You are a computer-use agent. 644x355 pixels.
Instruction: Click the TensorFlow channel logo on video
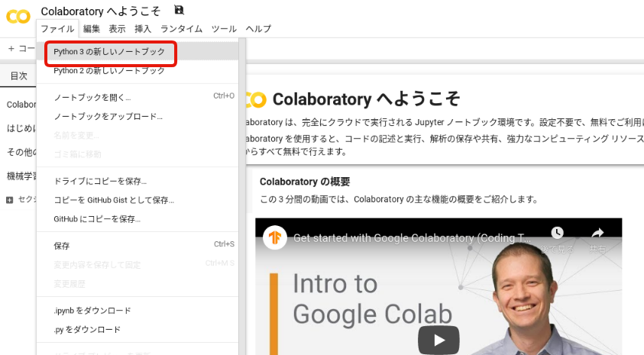pos(275,237)
